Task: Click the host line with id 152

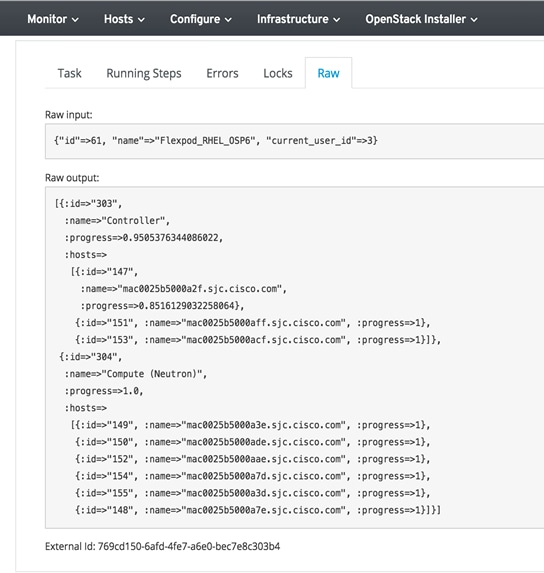Action: click(x=253, y=459)
